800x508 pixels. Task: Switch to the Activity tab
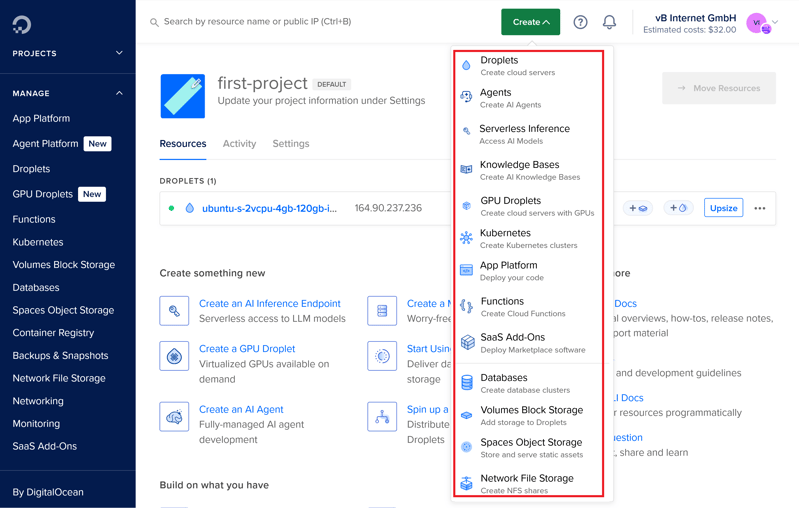pyautogui.click(x=239, y=144)
